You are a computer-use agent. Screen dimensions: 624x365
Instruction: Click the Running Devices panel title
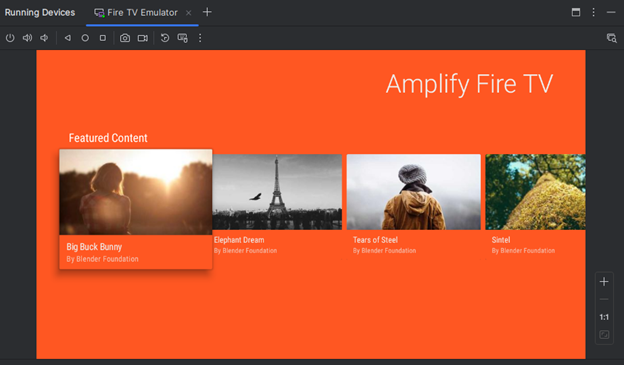coord(40,12)
